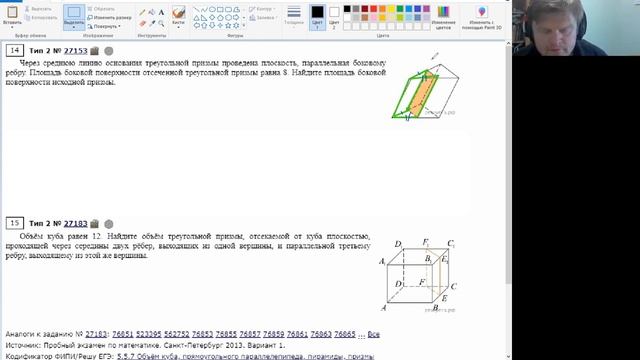Open the Повернуть rotate dropdown
This screenshot has width=640, height=360.
104,26
